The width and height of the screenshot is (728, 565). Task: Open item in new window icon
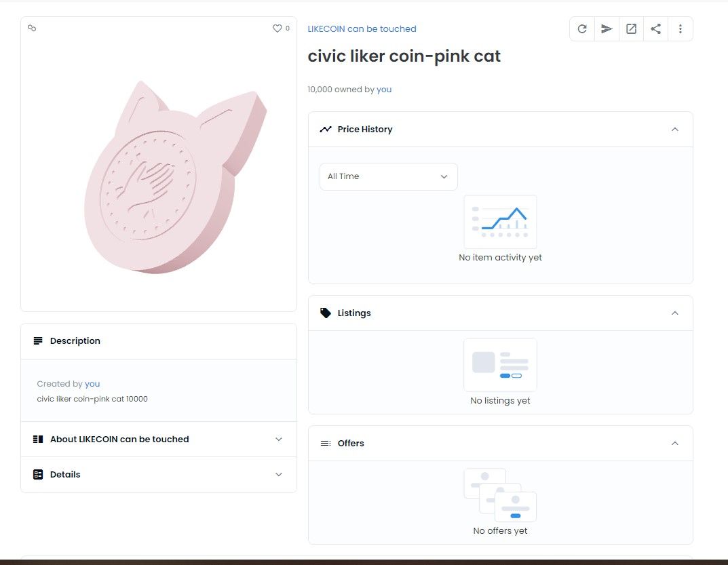pyautogui.click(x=631, y=29)
